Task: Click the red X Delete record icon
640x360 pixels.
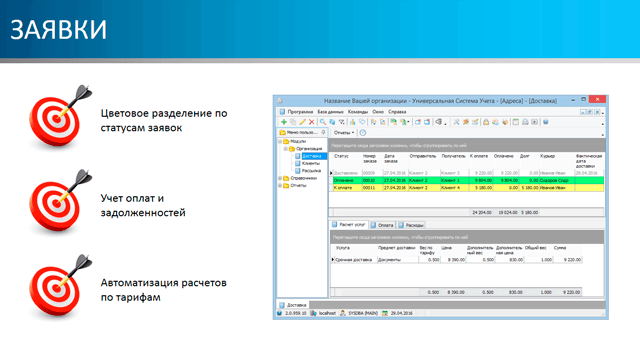Action: pyautogui.click(x=311, y=122)
